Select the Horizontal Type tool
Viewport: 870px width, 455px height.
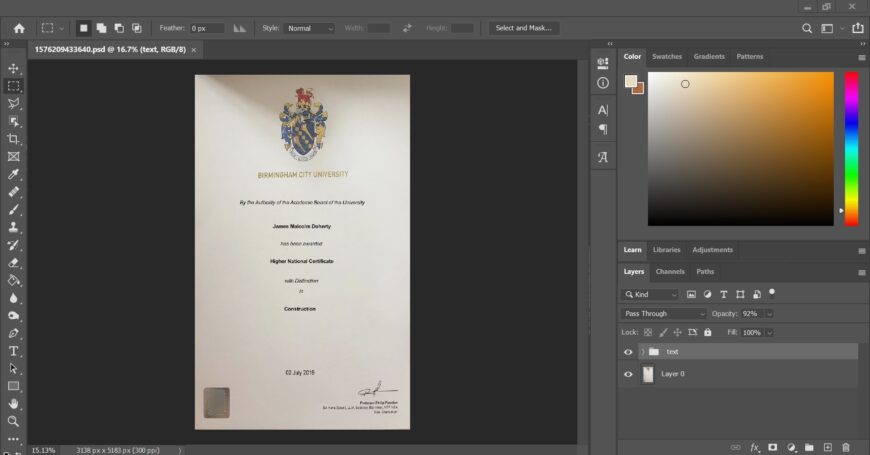[x=13, y=351]
